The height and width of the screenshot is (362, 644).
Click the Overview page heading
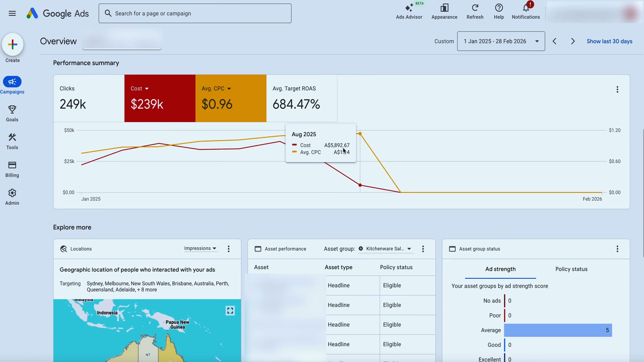tap(58, 41)
